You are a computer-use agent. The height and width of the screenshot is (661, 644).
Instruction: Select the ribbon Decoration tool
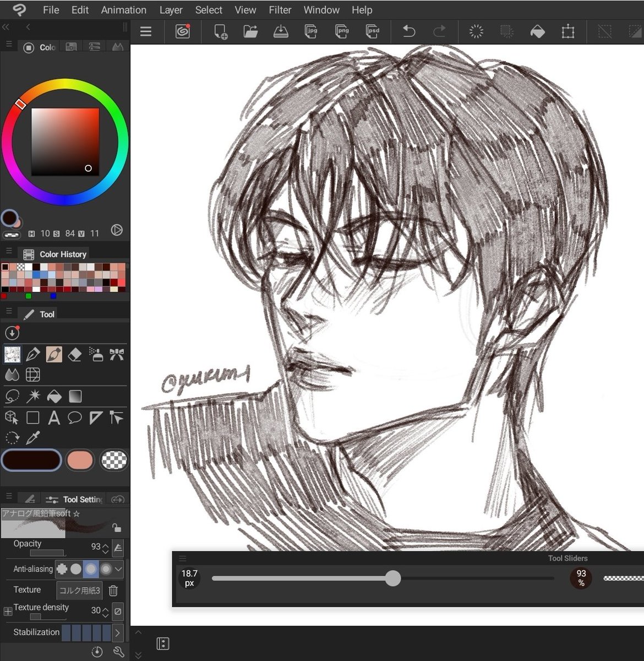[x=117, y=354]
